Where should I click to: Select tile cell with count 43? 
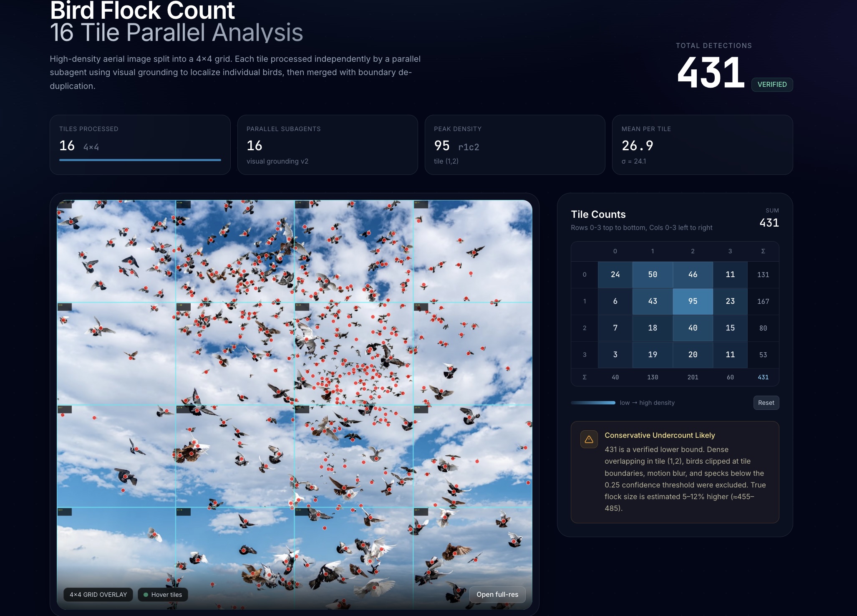(653, 301)
